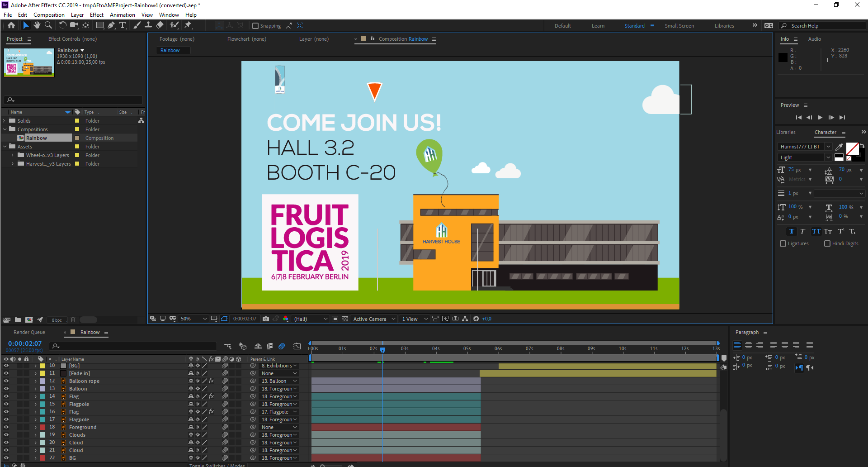Viewport: 868px width, 467px height.
Task: Apply left paragraph alignment
Action: click(737, 345)
